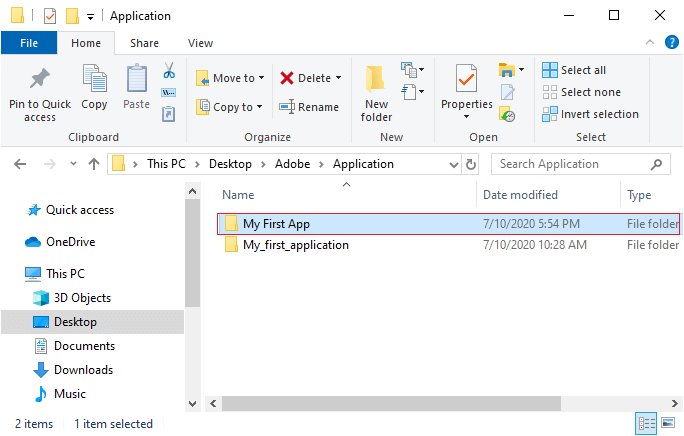Collapse the ribbon with the chevron
The image size is (684, 436).
point(650,42)
